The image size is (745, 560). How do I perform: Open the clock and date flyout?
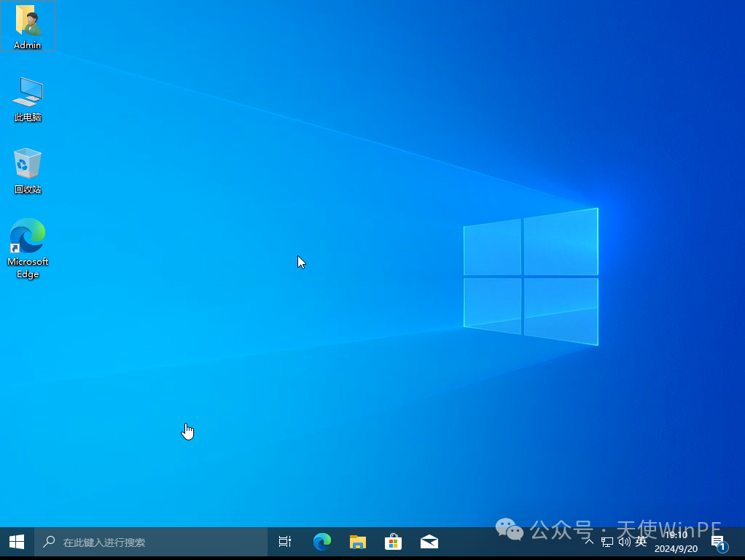[676, 535]
